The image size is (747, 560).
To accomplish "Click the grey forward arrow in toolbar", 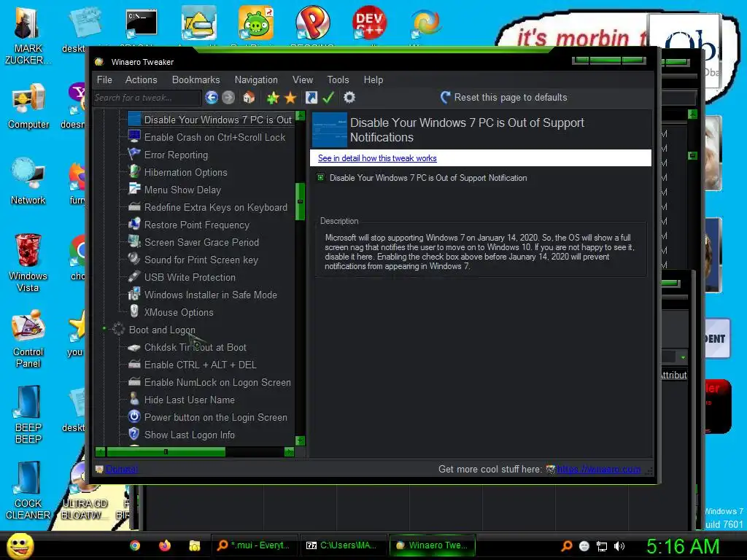I will click(228, 98).
